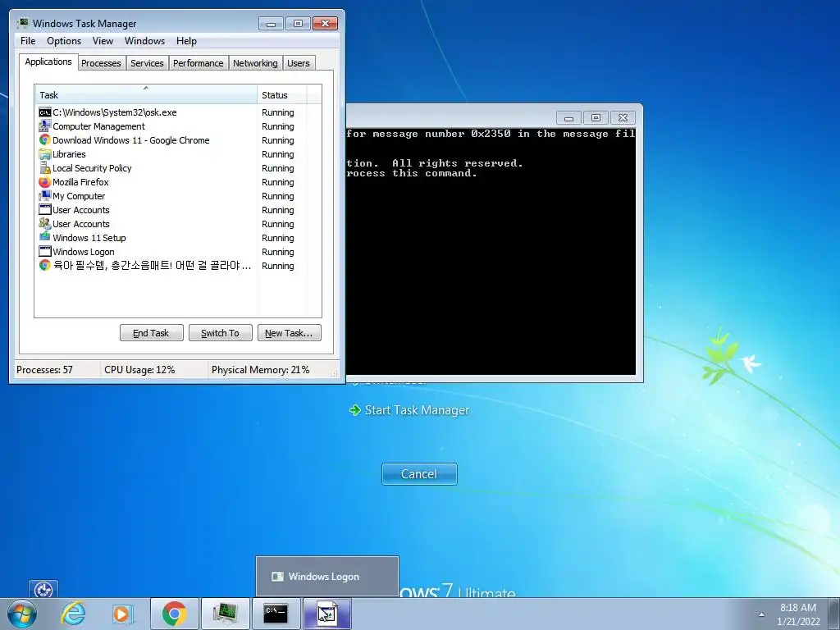
Task: Select the Applications tab
Action: pyautogui.click(x=48, y=62)
